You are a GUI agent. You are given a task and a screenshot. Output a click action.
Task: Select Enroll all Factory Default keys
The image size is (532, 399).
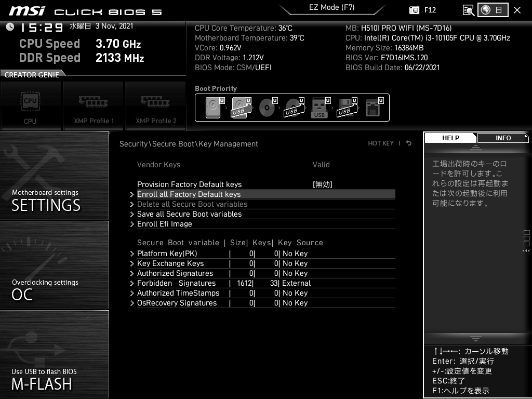pos(189,194)
